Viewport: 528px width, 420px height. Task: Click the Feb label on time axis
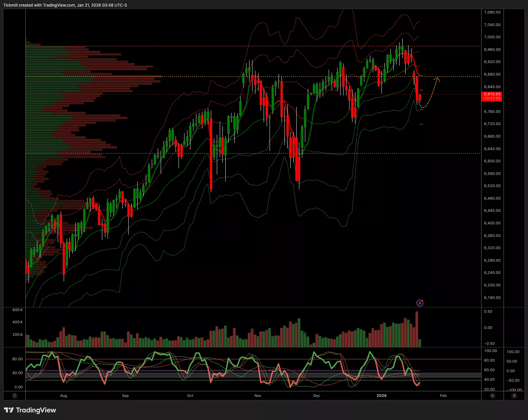(x=443, y=396)
